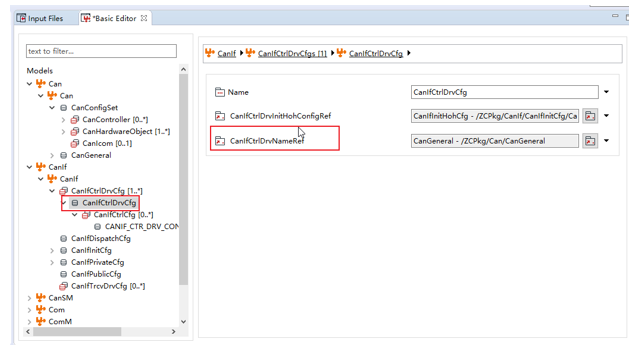The width and height of the screenshot is (640, 360).
Task: Collapse the top-level Can module
Action: pos(29,84)
